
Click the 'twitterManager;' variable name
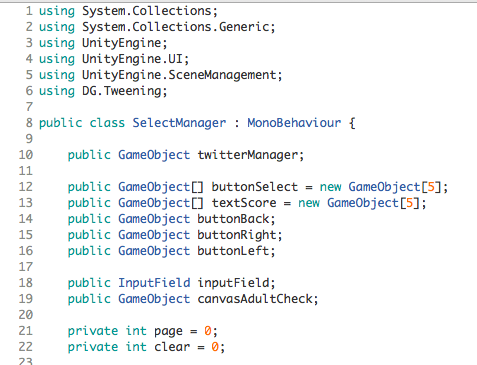point(251,155)
